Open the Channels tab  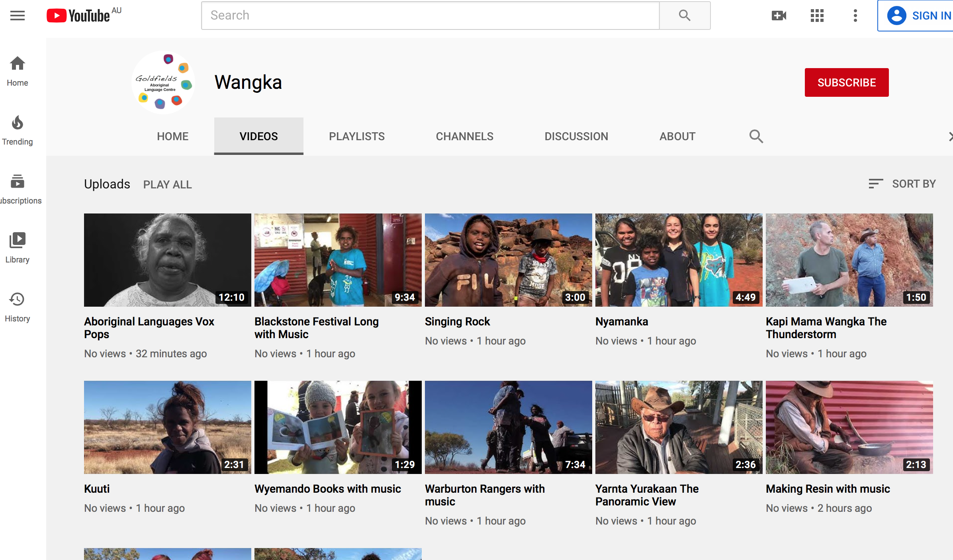464,136
